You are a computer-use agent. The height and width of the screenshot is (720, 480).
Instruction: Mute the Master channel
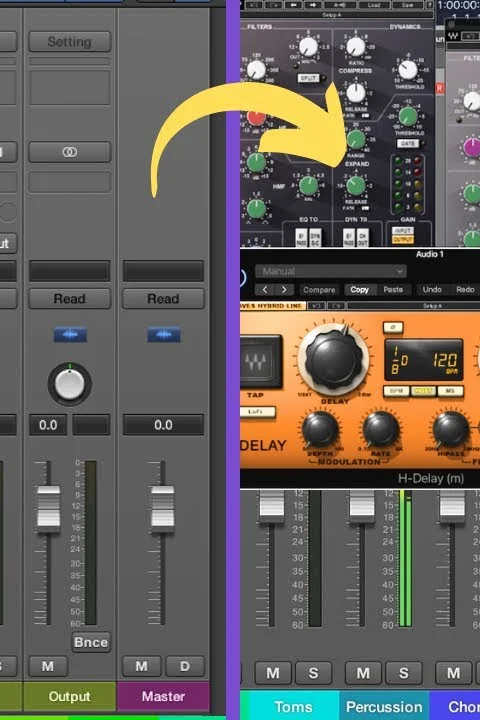pos(141,666)
